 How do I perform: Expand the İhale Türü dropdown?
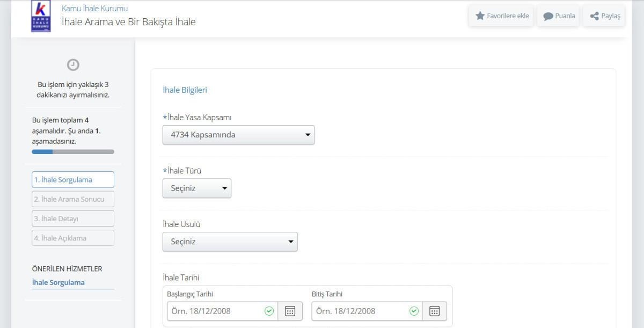point(197,188)
